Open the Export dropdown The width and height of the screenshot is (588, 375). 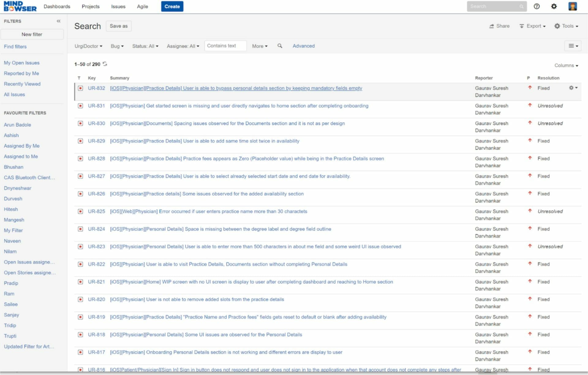532,26
